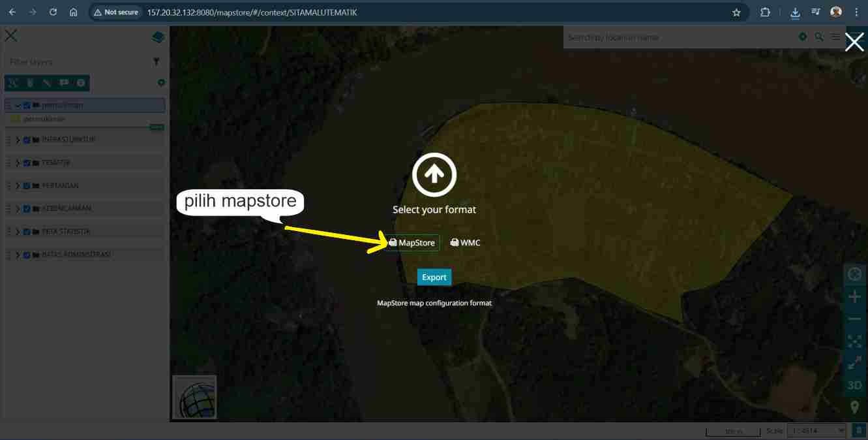Toggle visibility of KEBENCANAAN group
The width and height of the screenshot is (868, 440).
coord(27,209)
